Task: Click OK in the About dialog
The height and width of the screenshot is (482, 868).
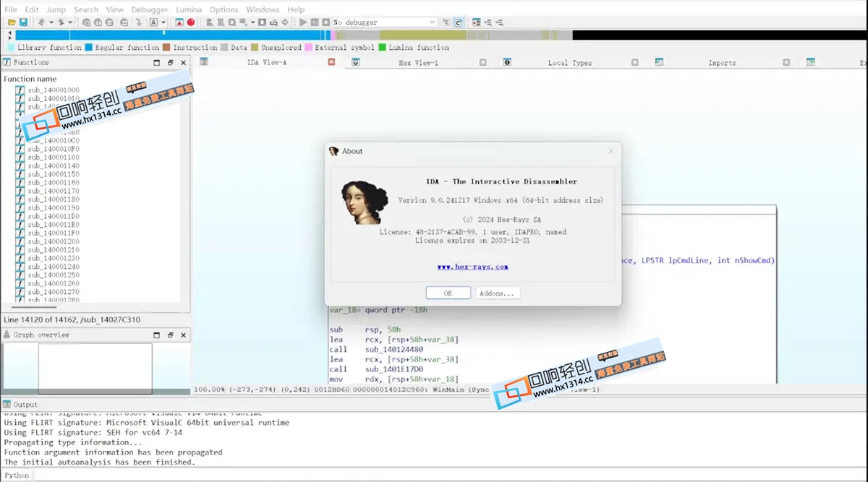Action: (448, 293)
